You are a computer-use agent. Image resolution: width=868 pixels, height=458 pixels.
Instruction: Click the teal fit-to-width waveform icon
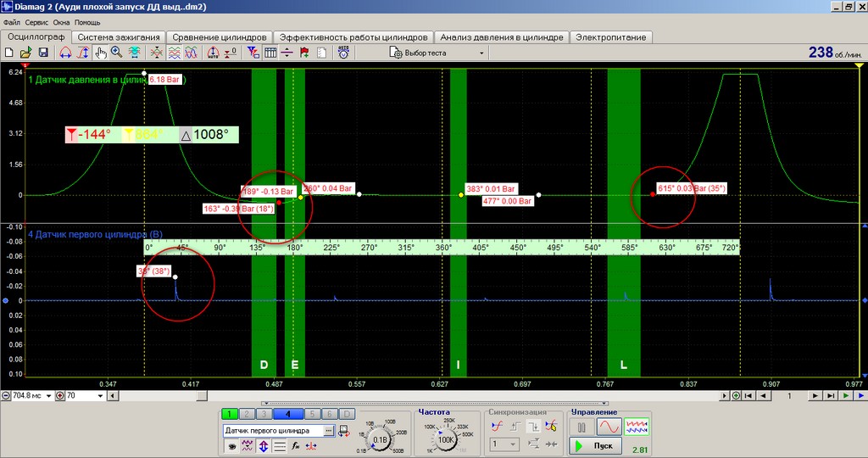tap(134, 53)
